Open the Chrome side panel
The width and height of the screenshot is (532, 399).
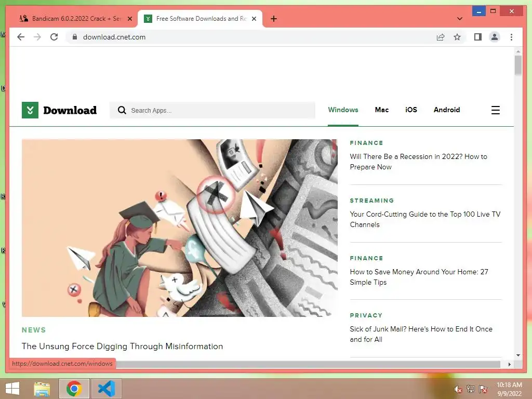(x=478, y=37)
